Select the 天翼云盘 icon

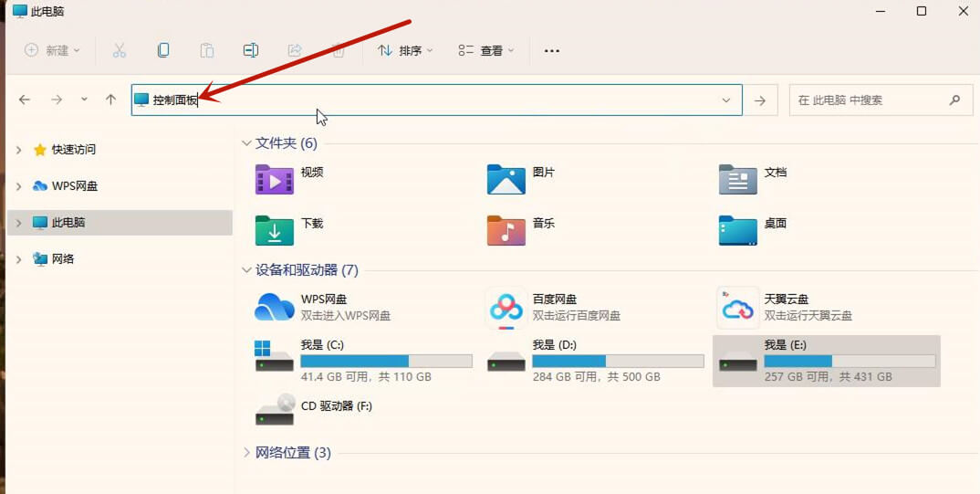pos(738,308)
